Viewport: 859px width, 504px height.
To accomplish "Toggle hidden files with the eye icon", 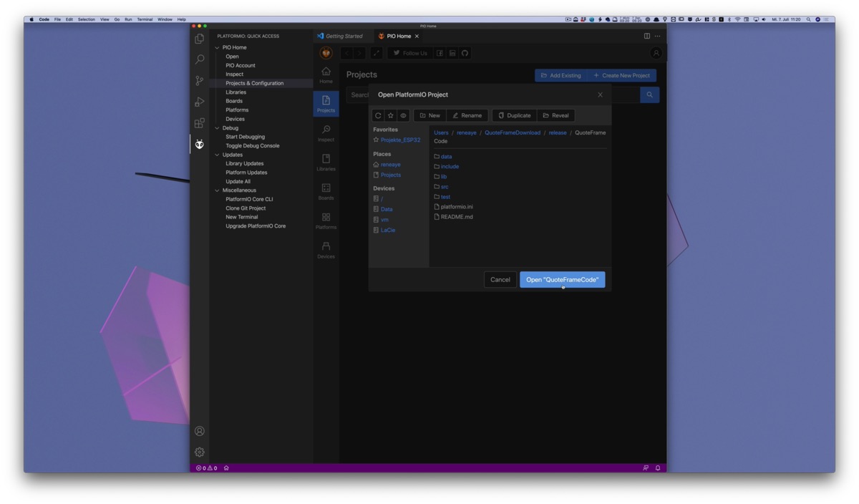I will point(404,115).
